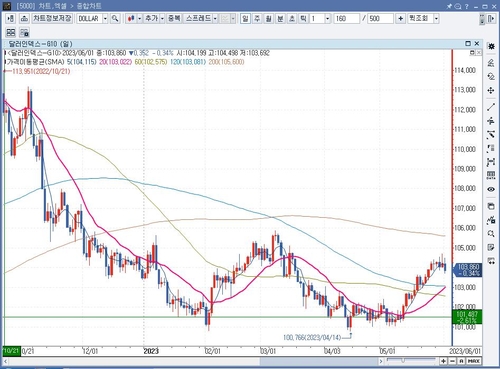Select the 주 (weekly) period toggle
This screenshot has height=369, width=500.
[x=257, y=19]
